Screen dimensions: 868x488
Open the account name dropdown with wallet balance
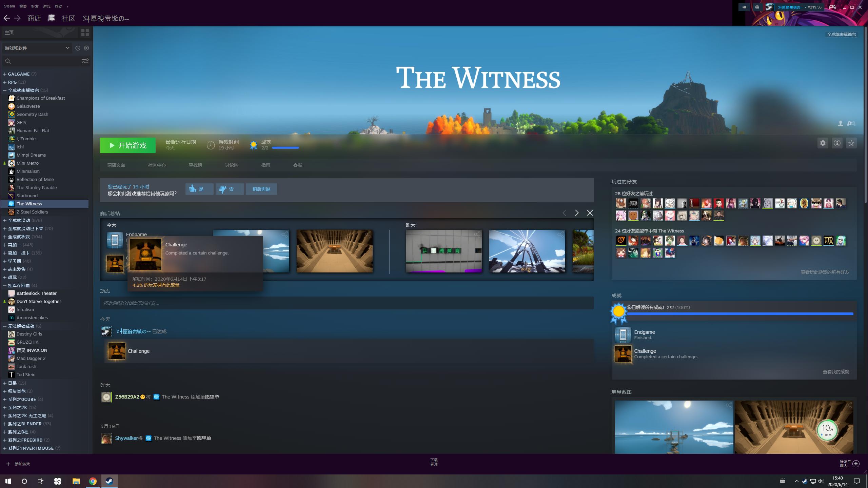tap(799, 7)
